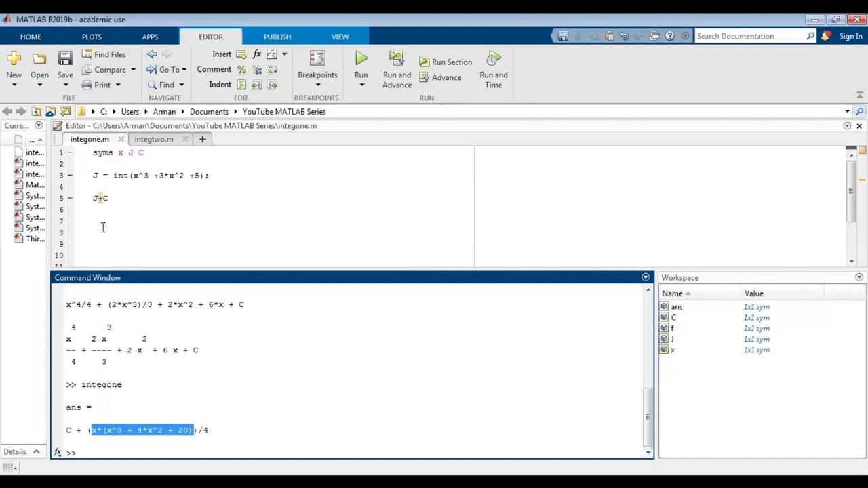
Task: Open Workspace panel actions menu arrow
Action: point(859,277)
